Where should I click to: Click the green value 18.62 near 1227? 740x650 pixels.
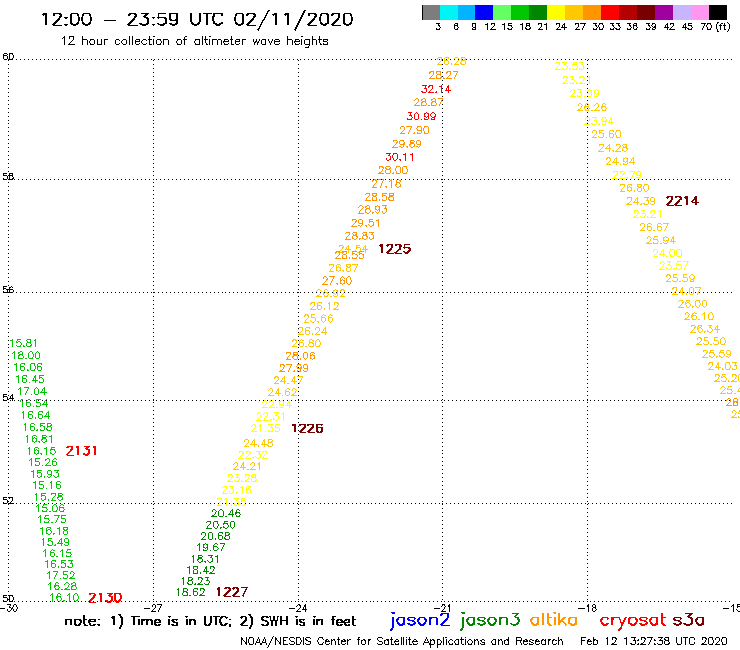(x=191, y=592)
